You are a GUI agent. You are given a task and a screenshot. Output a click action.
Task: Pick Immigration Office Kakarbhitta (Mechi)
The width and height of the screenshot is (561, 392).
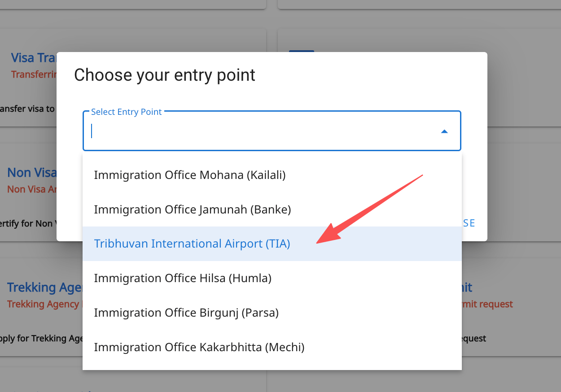pyautogui.click(x=199, y=347)
